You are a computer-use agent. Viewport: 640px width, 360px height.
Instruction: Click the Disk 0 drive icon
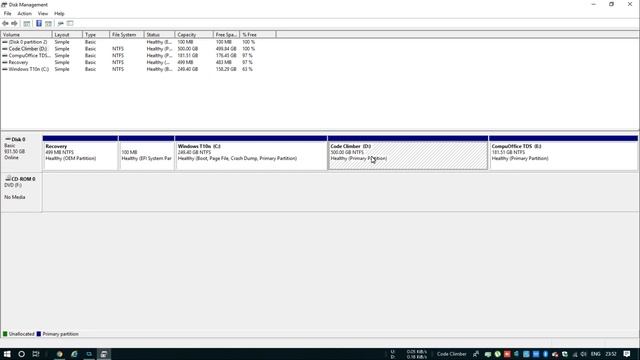[8, 139]
